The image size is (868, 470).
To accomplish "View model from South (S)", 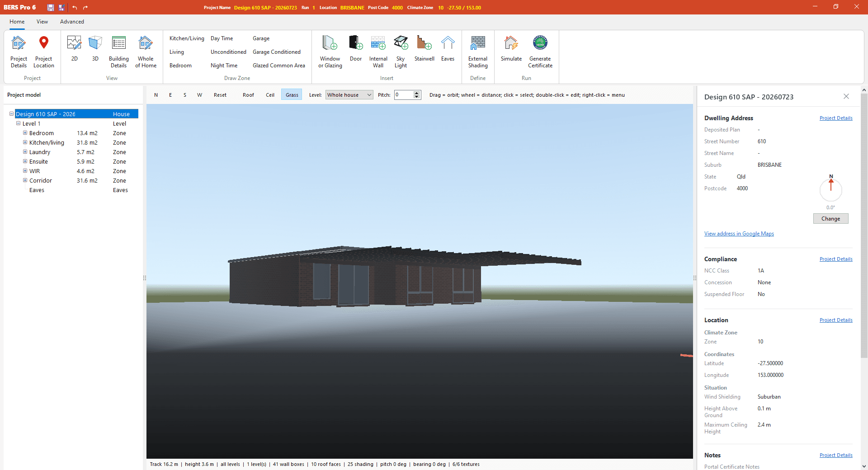I will click(x=185, y=95).
